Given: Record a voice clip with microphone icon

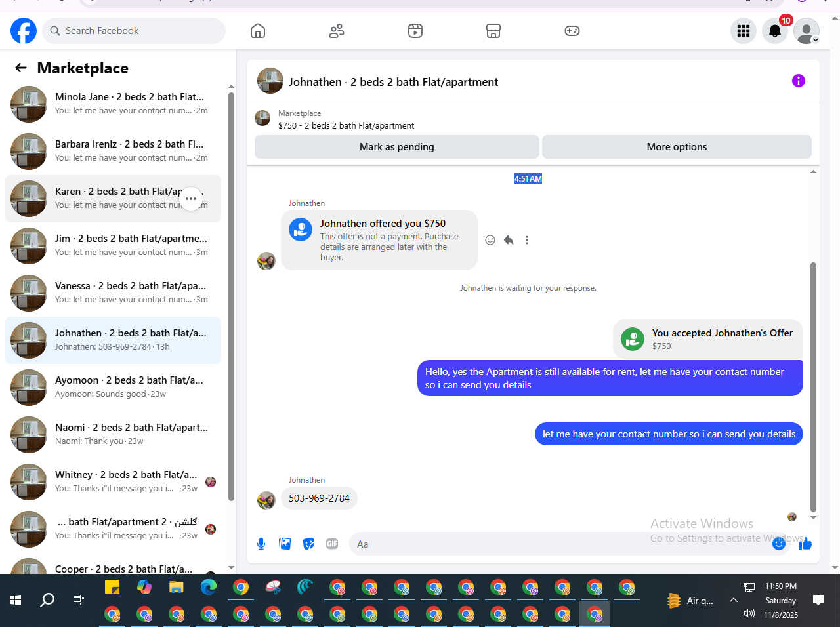Looking at the screenshot, I should tap(261, 544).
